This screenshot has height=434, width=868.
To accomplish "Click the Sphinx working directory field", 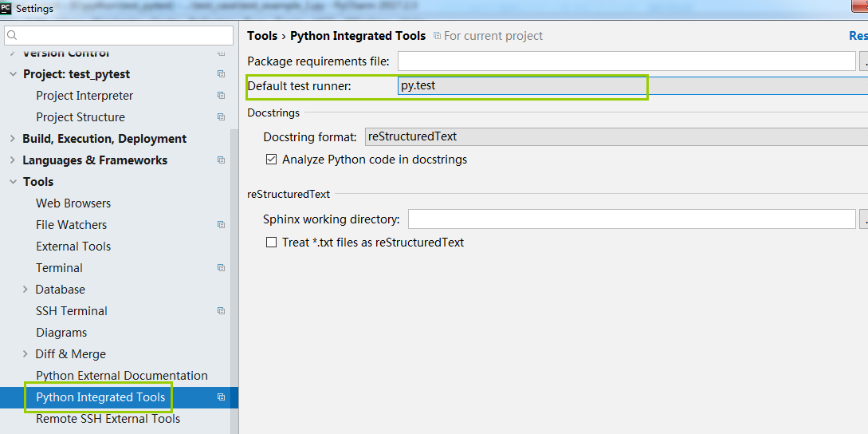I will pos(631,219).
